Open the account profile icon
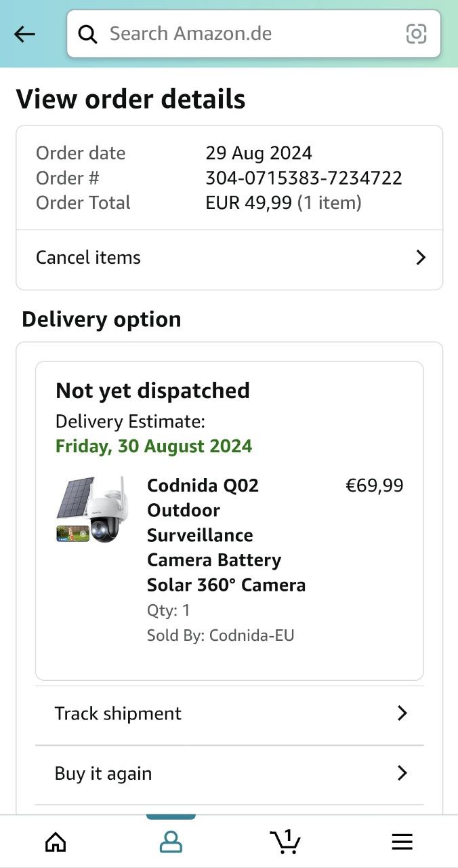This screenshot has width=458, height=868. click(x=171, y=842)
